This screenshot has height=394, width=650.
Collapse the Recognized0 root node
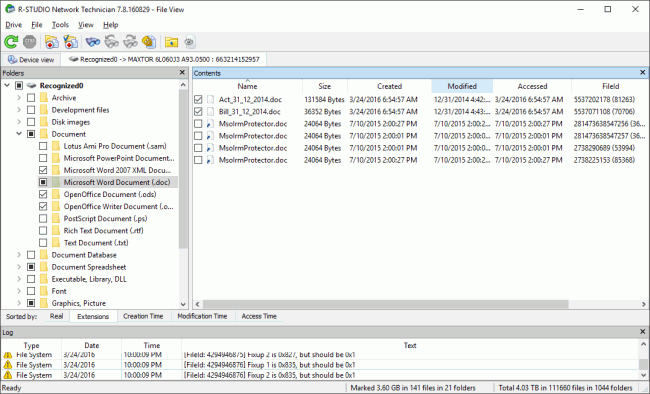[x=7, y=85]
